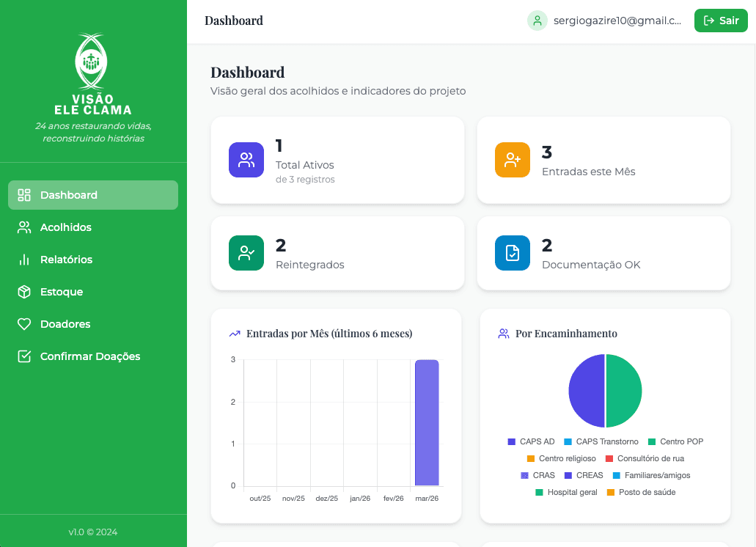Click the Total Ativos people icon
Screen dimensions: 756x547
click(246, 160)
